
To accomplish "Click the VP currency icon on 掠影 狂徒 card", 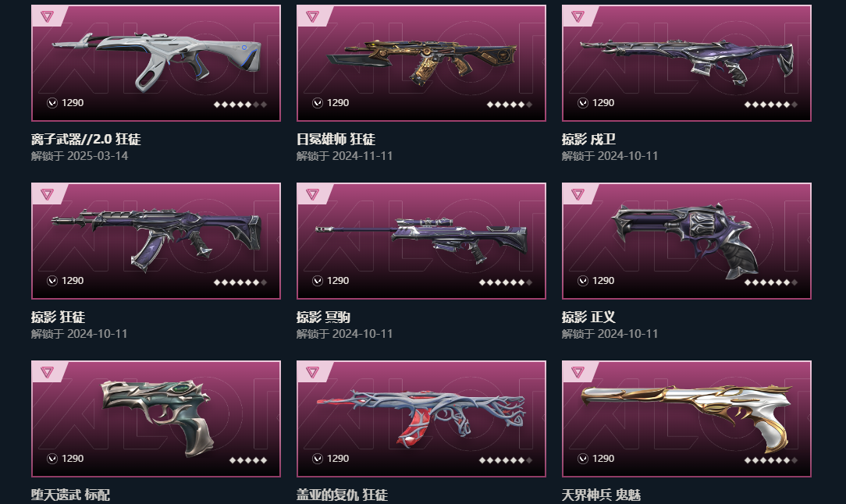I will point(52,281).
